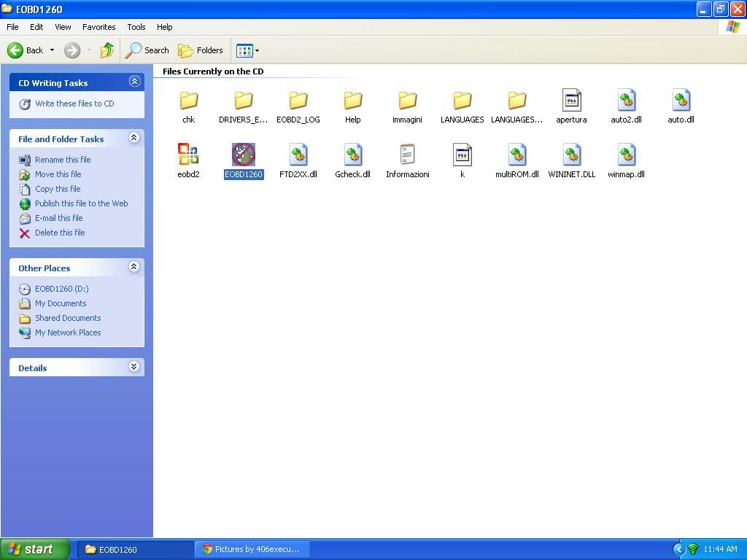
Task: Go Up one folder level
Action: click(107, 50)
